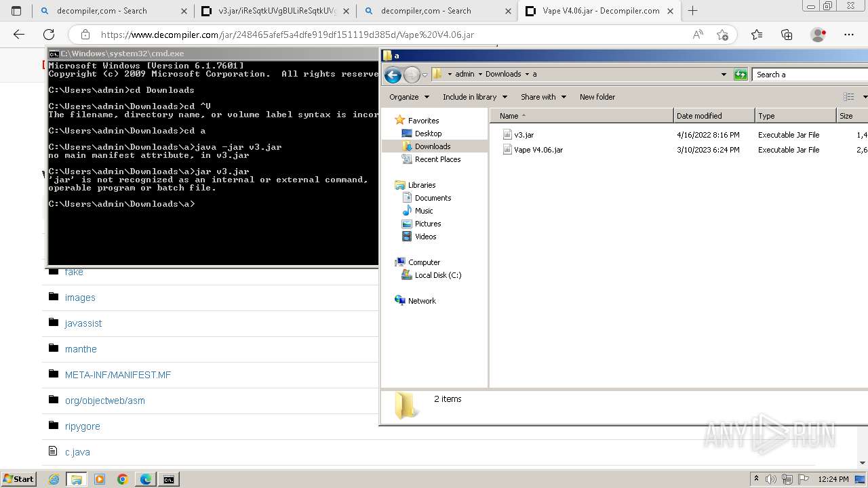This screenshot has height=488, width=868.
Task: Select the Vape V4.06.jar Decompiler tab
Action: click(600, 11)
